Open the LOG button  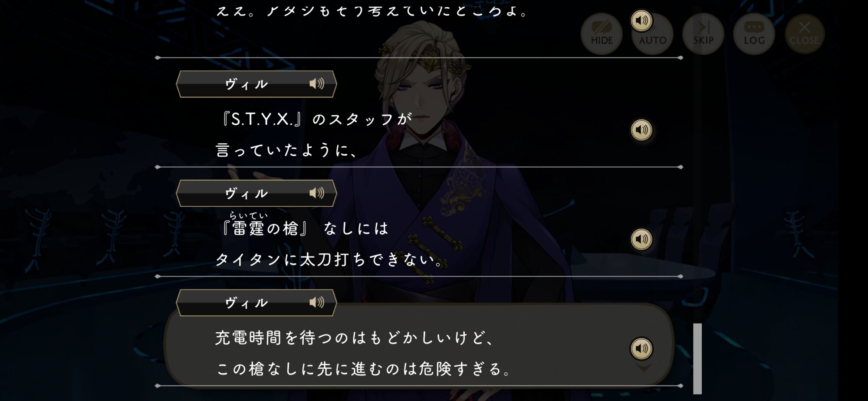click(x=754, y=34)
